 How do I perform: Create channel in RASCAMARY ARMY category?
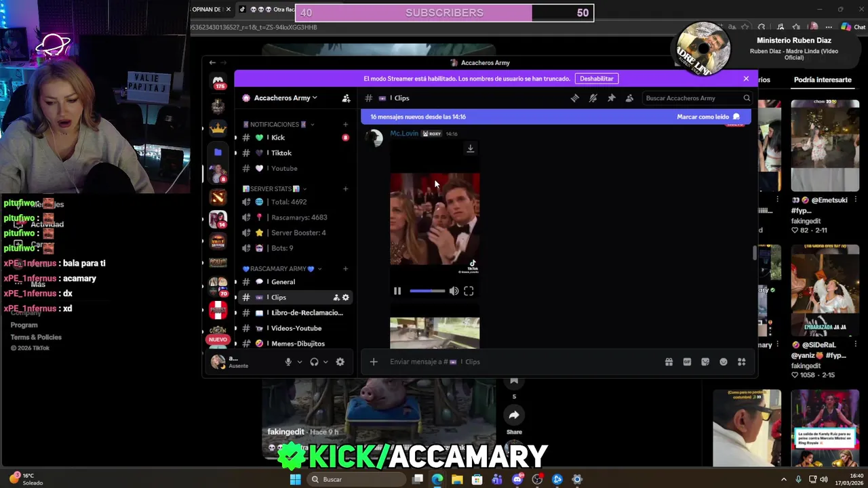pos(345,269)
